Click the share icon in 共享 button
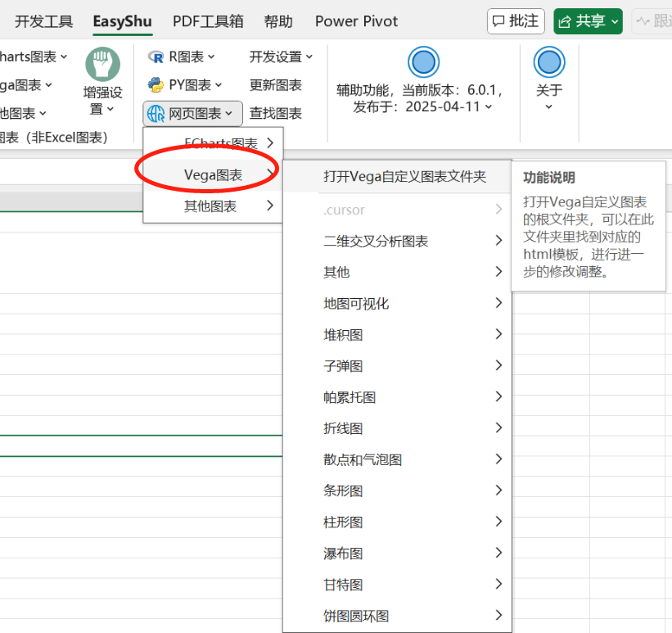The height and width of the screenshot is (633, 672). point(565,21)
